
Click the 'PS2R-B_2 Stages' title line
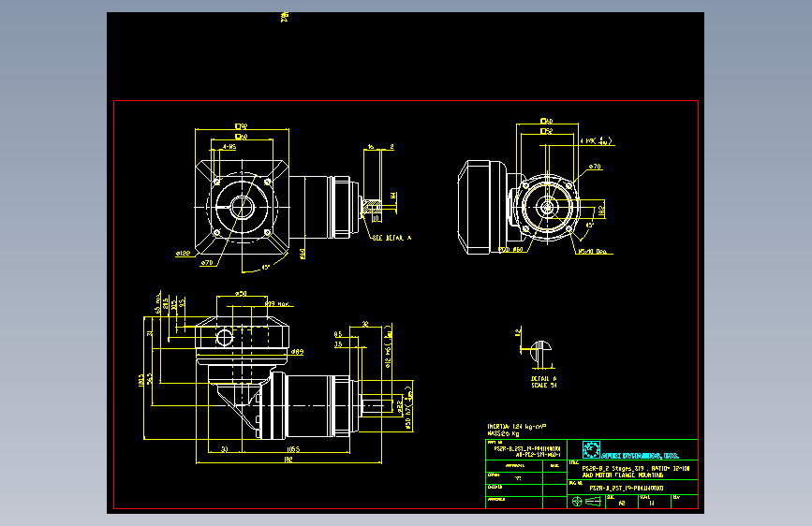635,469
